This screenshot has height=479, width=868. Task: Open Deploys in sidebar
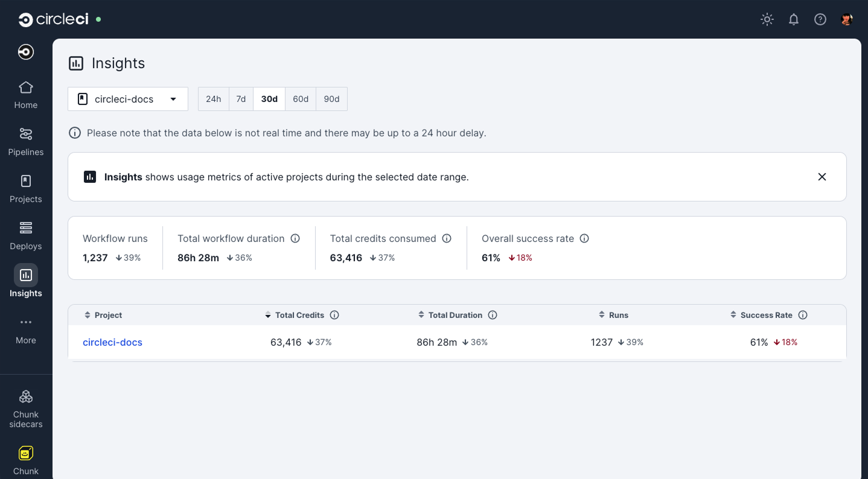point(26,236)
